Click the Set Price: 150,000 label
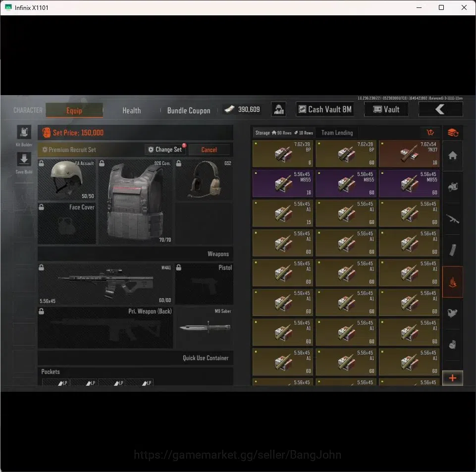Viewport: 476px width, 472px height. 78,133
